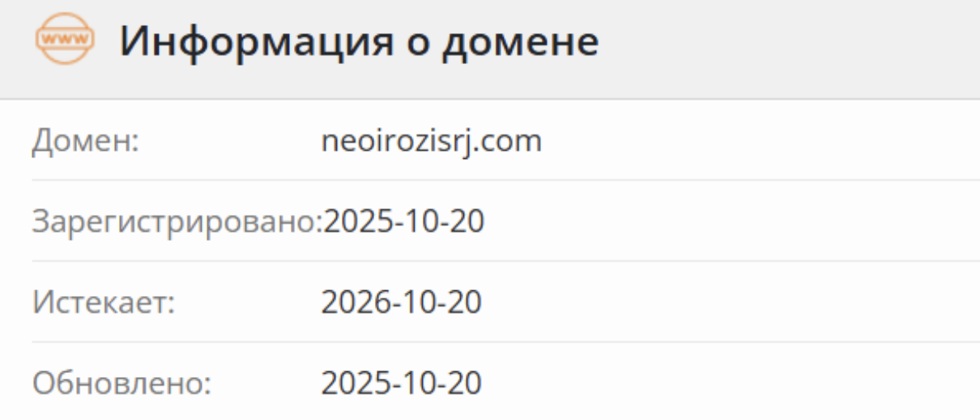Click the "www" text inside the header icon

pyautogui.click(x=65, y=38)
